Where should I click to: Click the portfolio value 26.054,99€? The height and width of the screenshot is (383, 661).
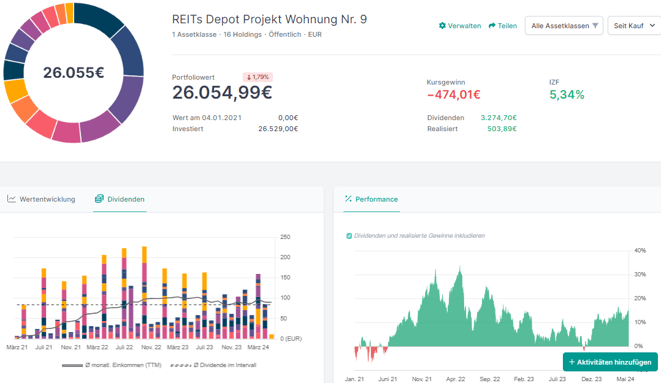click(222, 93)
